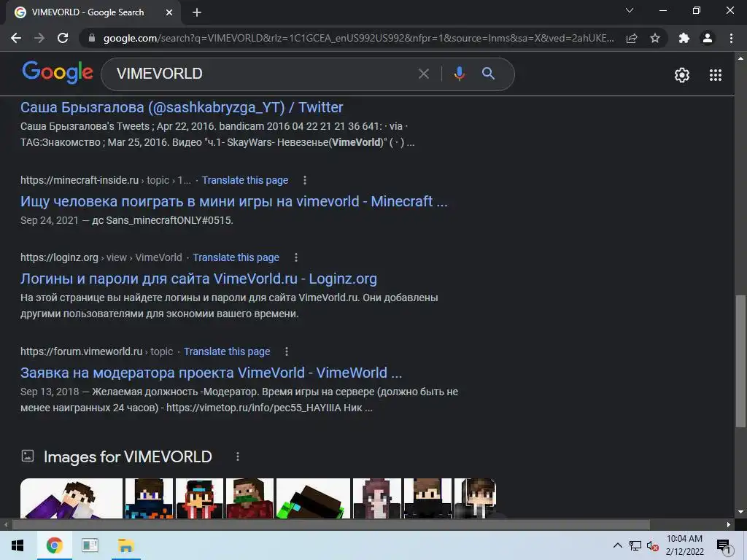Open the green-masked skin thumbnail

tap(250, 498)
